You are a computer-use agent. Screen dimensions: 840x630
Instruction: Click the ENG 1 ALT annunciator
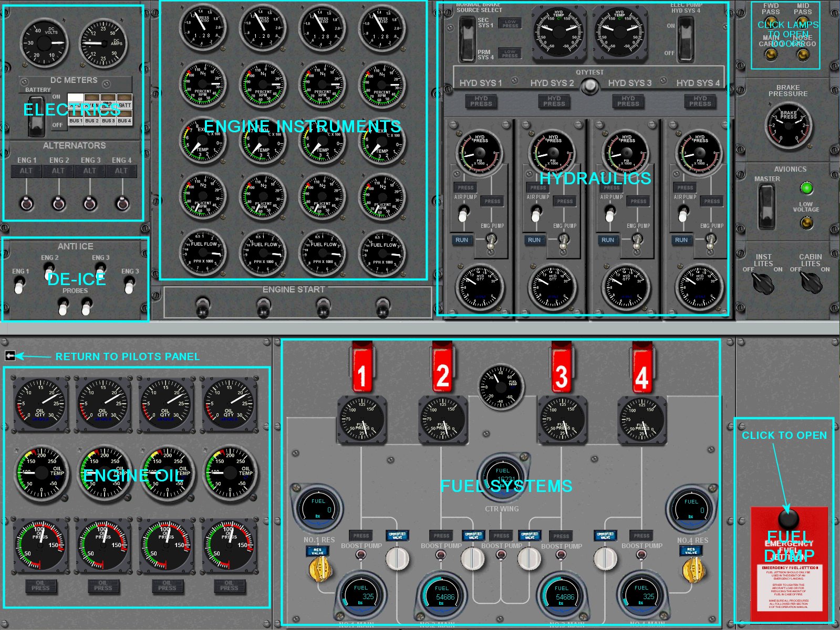tap(26, 171)
